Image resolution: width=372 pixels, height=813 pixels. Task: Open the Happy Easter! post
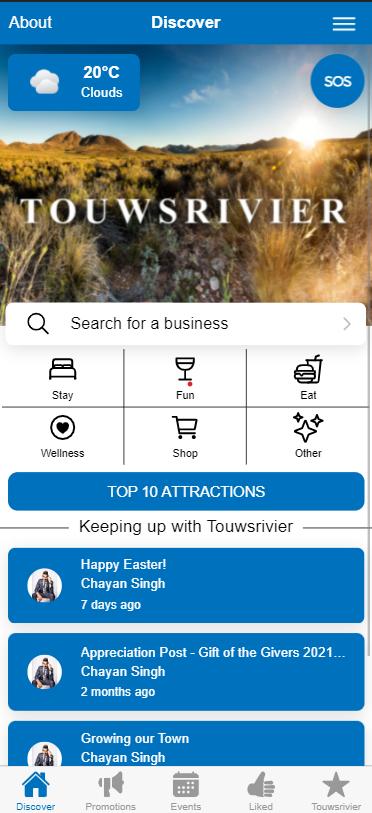186,585
